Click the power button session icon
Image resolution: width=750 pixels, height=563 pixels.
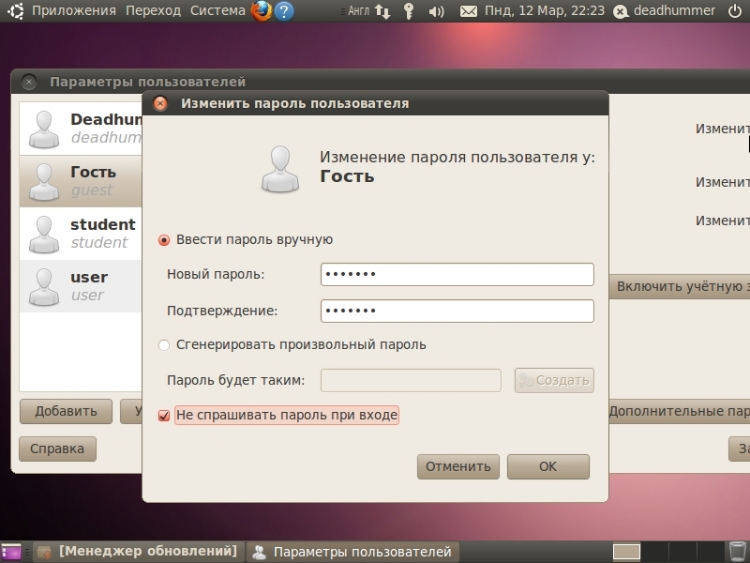(x=735, y=11)
